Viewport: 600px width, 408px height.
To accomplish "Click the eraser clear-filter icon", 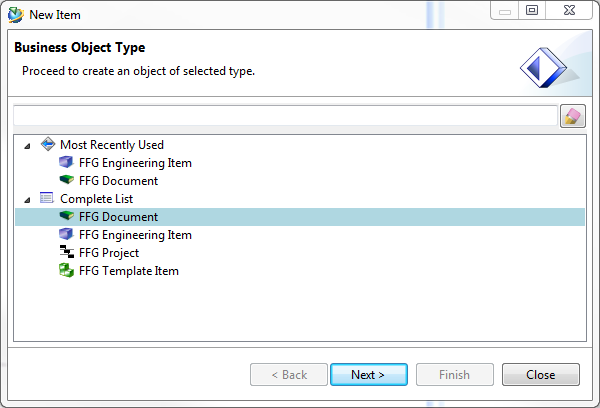I will coord(572,116).
